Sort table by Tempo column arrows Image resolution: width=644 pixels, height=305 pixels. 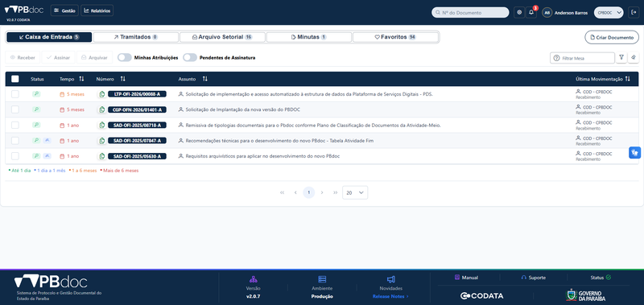81,79
